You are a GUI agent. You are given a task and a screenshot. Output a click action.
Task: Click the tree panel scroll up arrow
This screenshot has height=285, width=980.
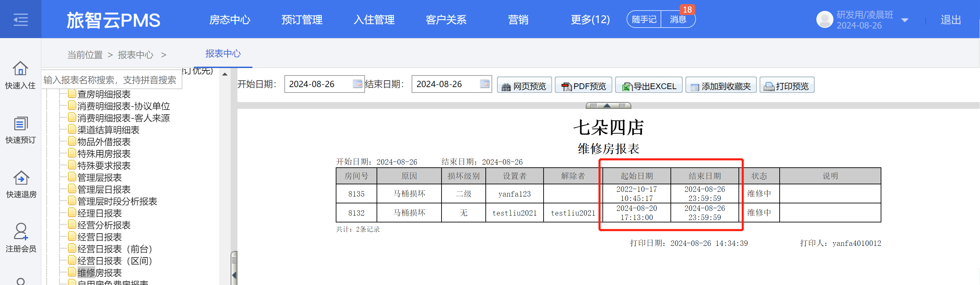(x=225, y=74)
